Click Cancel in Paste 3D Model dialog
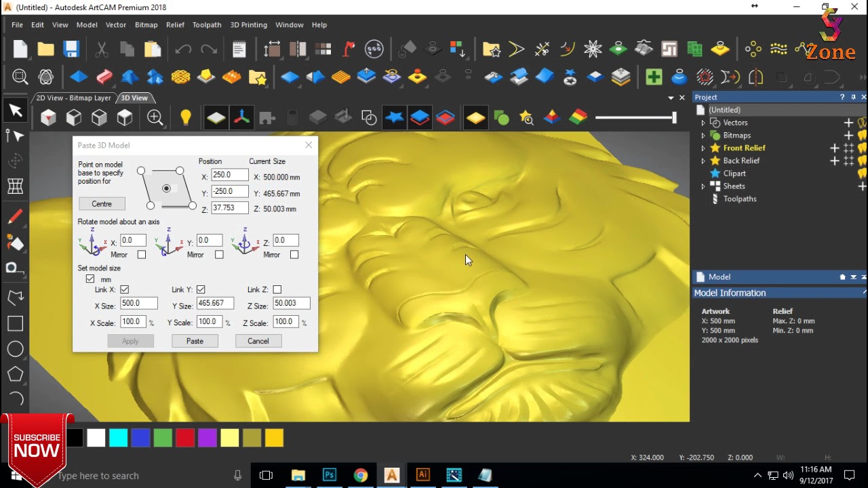 click(x=258, y=341)
